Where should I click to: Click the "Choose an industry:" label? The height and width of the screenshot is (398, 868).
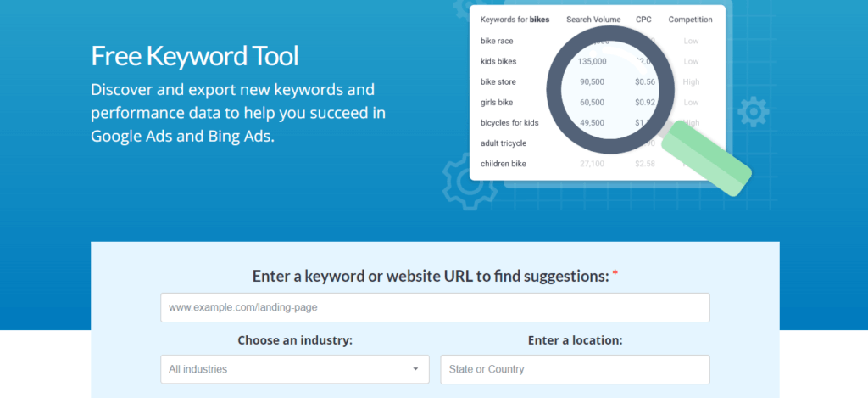pyautogui.click(x=295, y=340)
